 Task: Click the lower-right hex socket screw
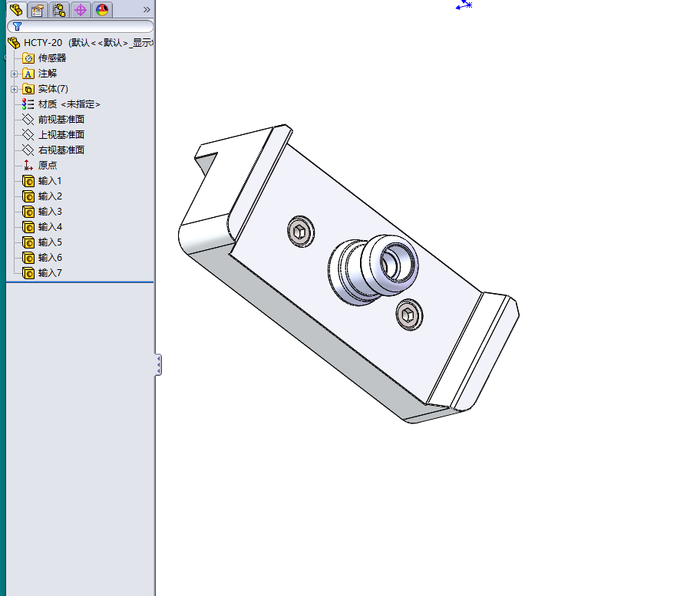[409, 315]
